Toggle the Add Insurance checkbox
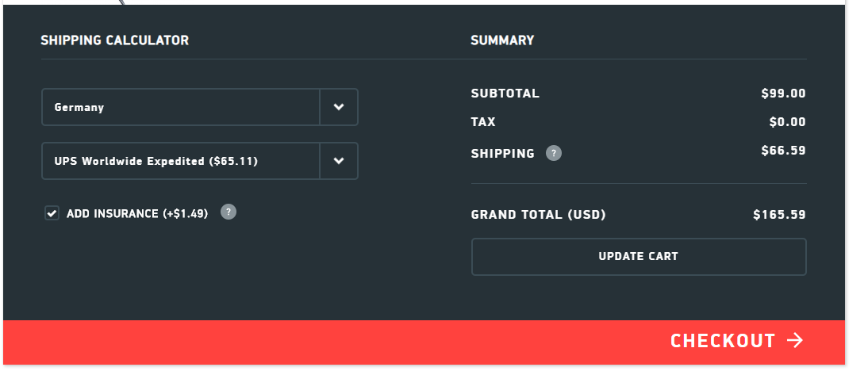Image resolution: width=868 pixels, height=371 pixels. coord(52,213)
